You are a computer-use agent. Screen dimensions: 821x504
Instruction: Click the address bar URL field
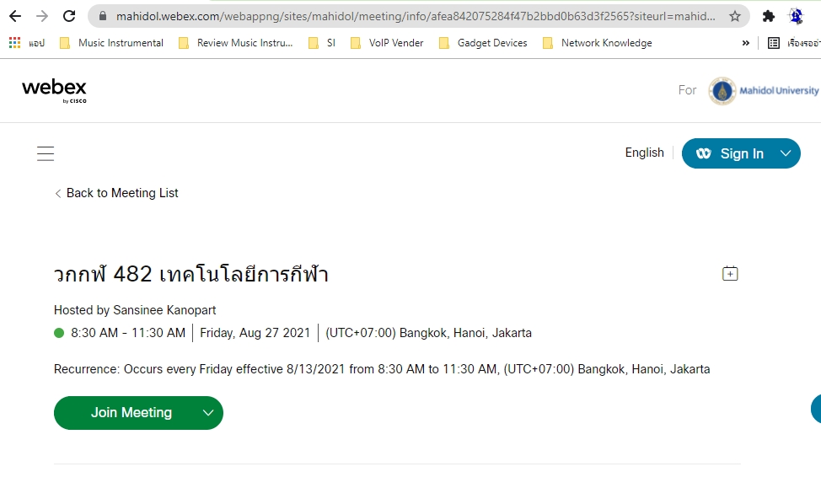coord(413,16)
